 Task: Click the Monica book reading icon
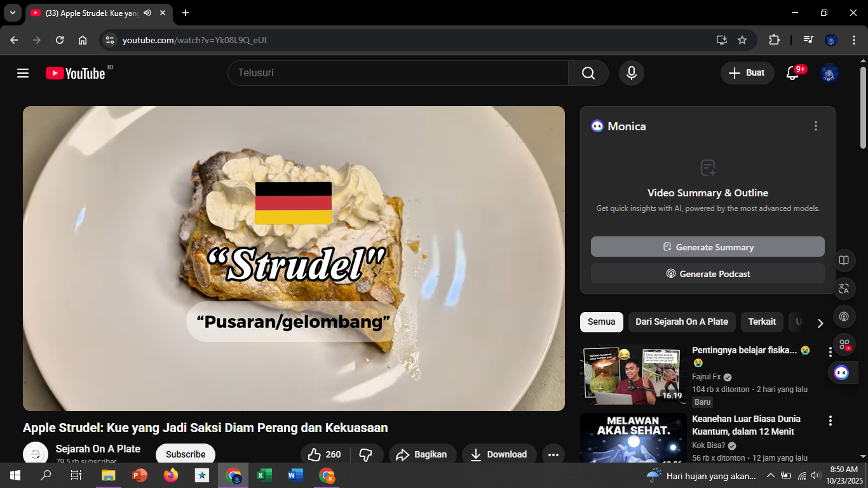coord(844,261)
